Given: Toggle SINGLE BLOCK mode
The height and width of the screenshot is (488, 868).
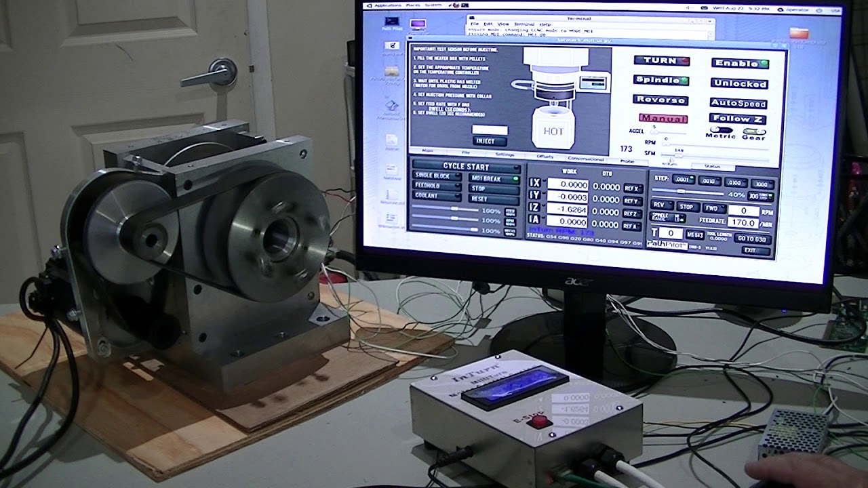Looking at the screenshot, I should [x=437, y=176].
